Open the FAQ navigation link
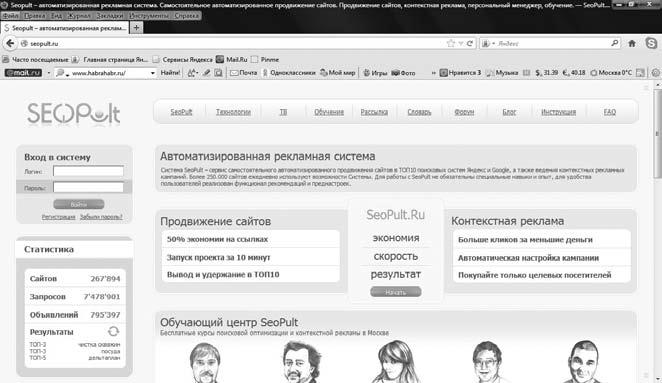 pyautogui.click(x=610, y=112)
